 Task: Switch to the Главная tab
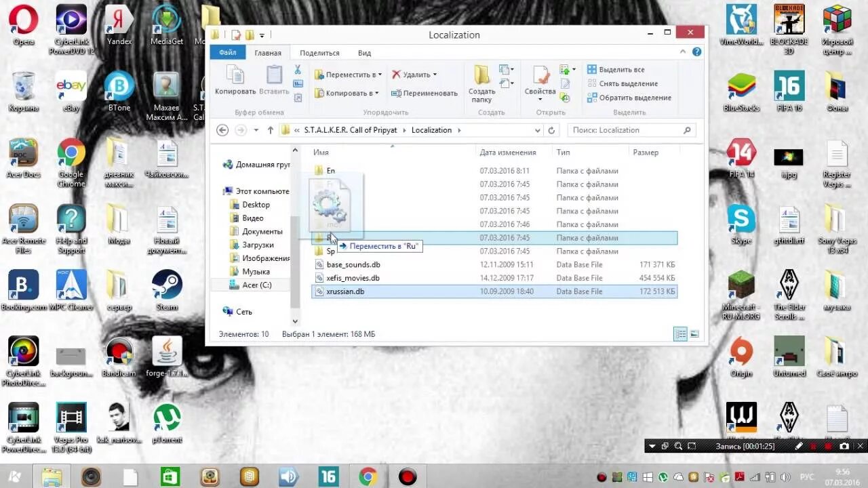(x=268, y=53)
